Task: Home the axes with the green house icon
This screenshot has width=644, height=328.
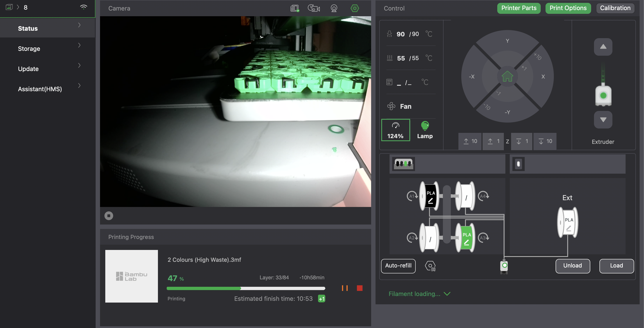Action: tap(507, 77)
